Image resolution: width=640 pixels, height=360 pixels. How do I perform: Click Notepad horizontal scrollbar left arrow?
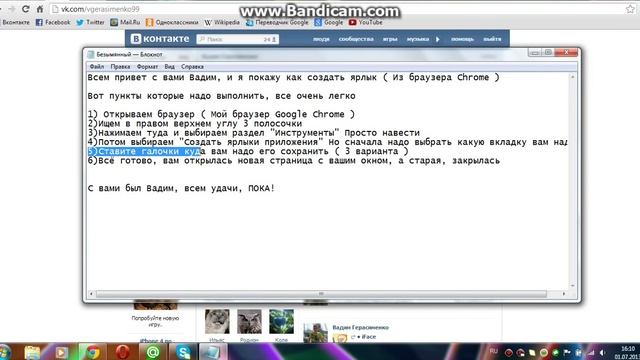91,293
